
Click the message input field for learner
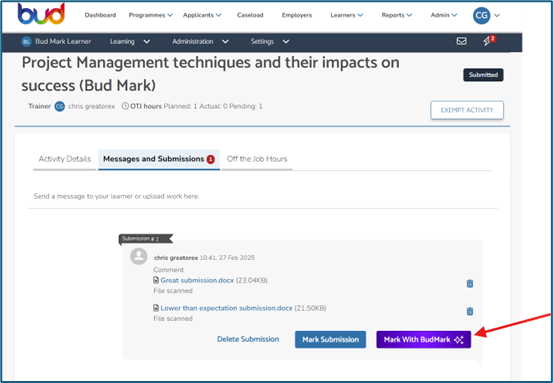262,196
